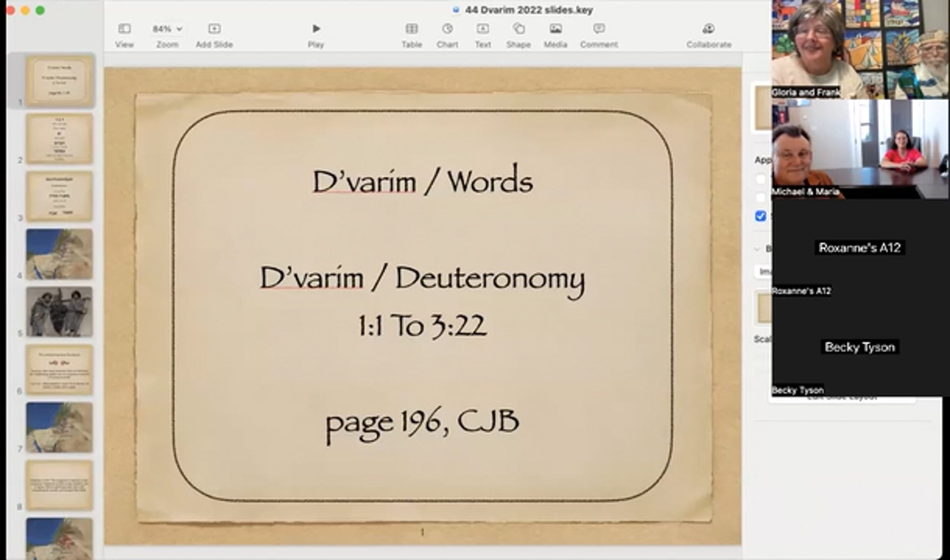Select slide 4 map thumbnail
The width and height of the screenshot is (950, 560).
tap(59, 254)
